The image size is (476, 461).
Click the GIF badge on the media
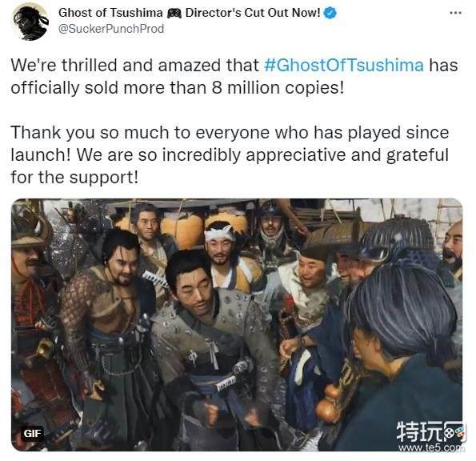tap(33, 433)
